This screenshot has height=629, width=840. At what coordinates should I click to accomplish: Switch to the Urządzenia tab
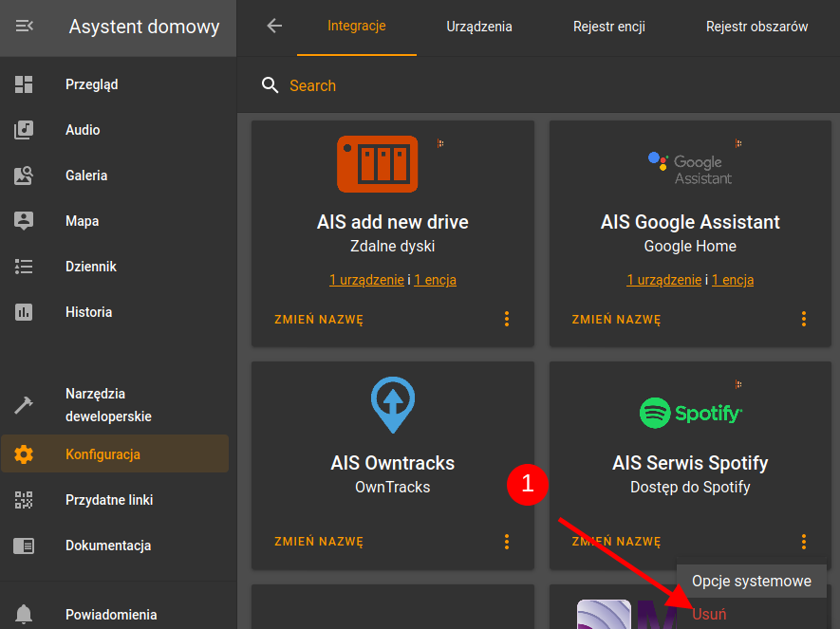[x=479, y=27]
